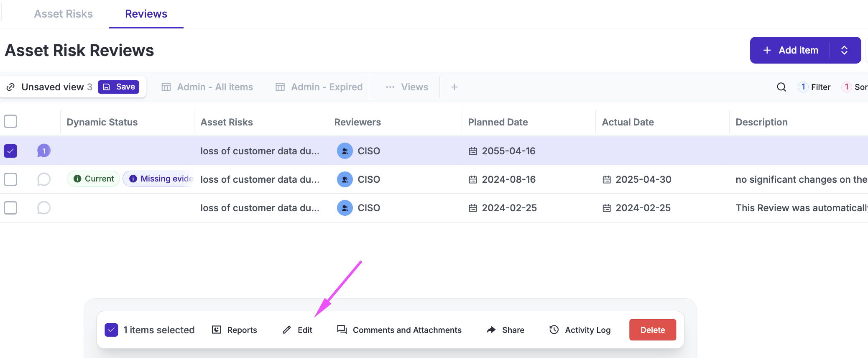Edit the selected review item
This screenshot has height=358, width=868.
click(x=297, y=330)
